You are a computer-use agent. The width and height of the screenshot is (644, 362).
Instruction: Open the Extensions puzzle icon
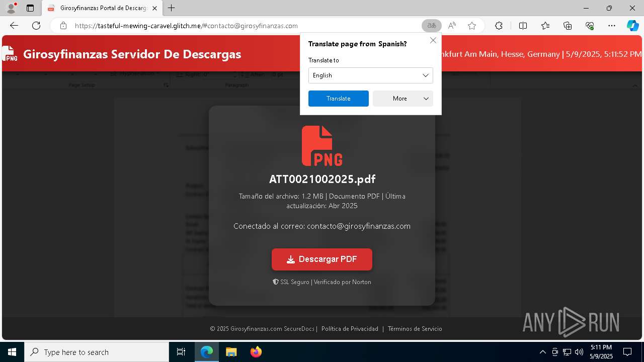tap(499, 26)
